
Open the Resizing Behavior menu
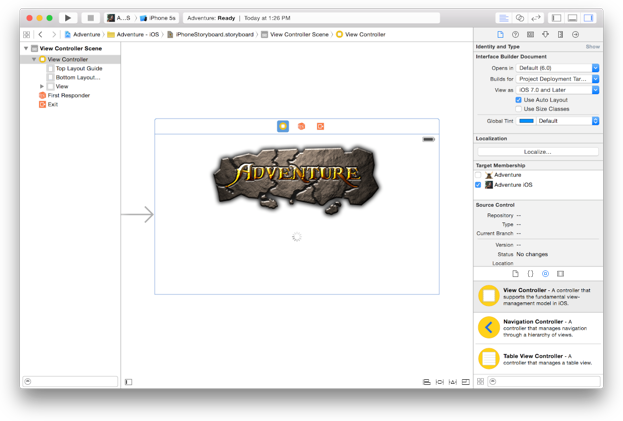[466, 382]
